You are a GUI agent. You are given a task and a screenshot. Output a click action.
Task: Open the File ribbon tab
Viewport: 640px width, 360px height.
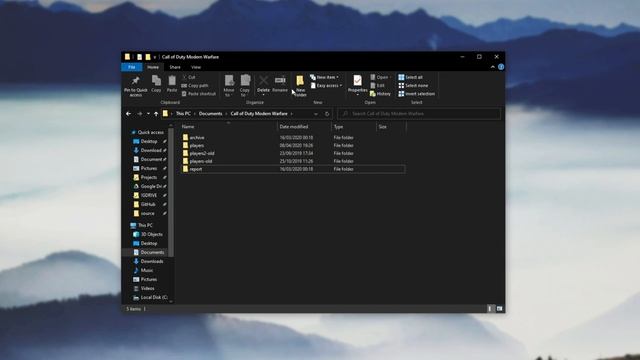tap(132, 67)
